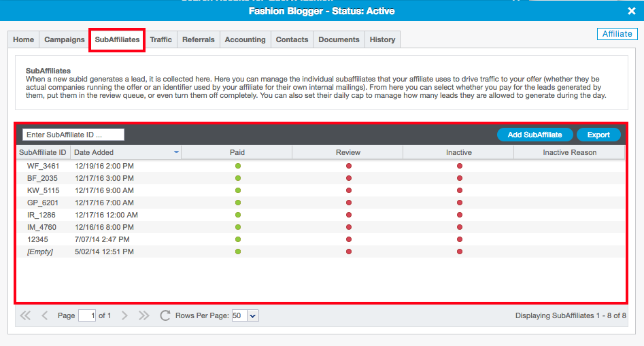Open Date Added column sort menu arrow
The width and height of the screenshot is (644, 346).
(x=176, y=152)
